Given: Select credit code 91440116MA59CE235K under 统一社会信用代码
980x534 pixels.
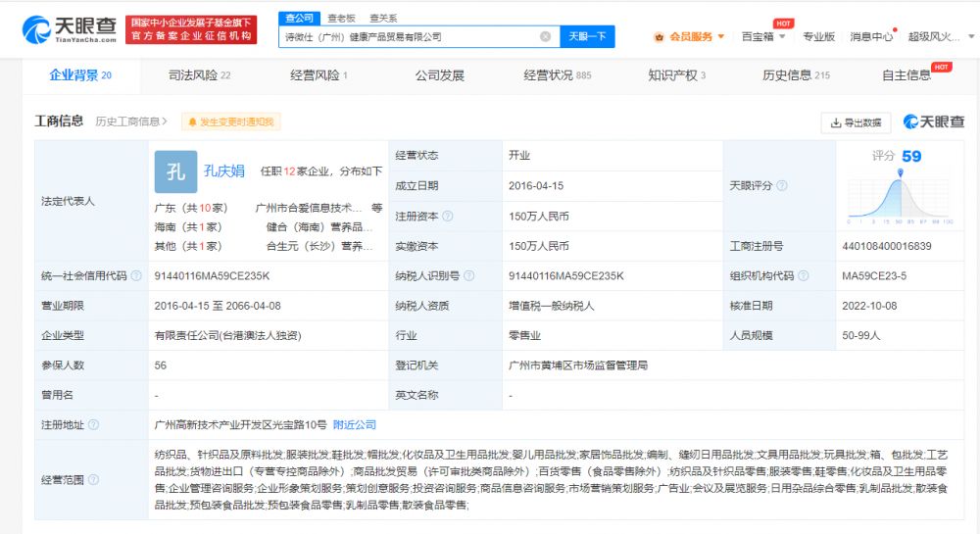Looking at the screenshot, I should tap(212, 275).
